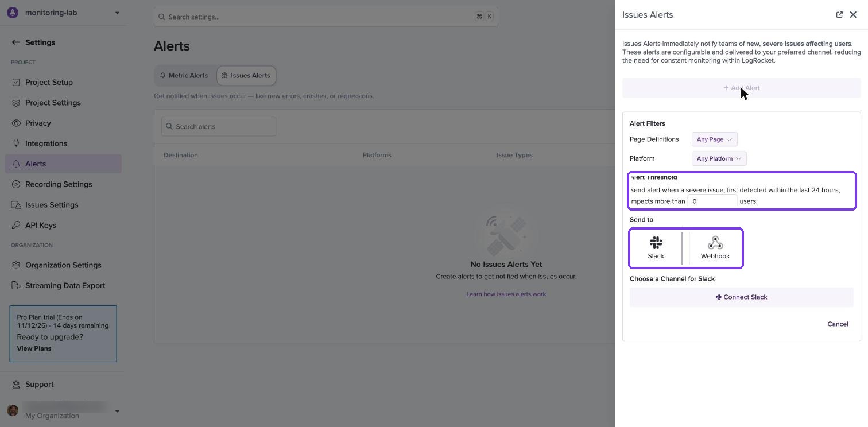Image resolution: width=868 pixels, height=427 pixels.
Task: Click the Recording Settings play icon
Action: (16, 184)
